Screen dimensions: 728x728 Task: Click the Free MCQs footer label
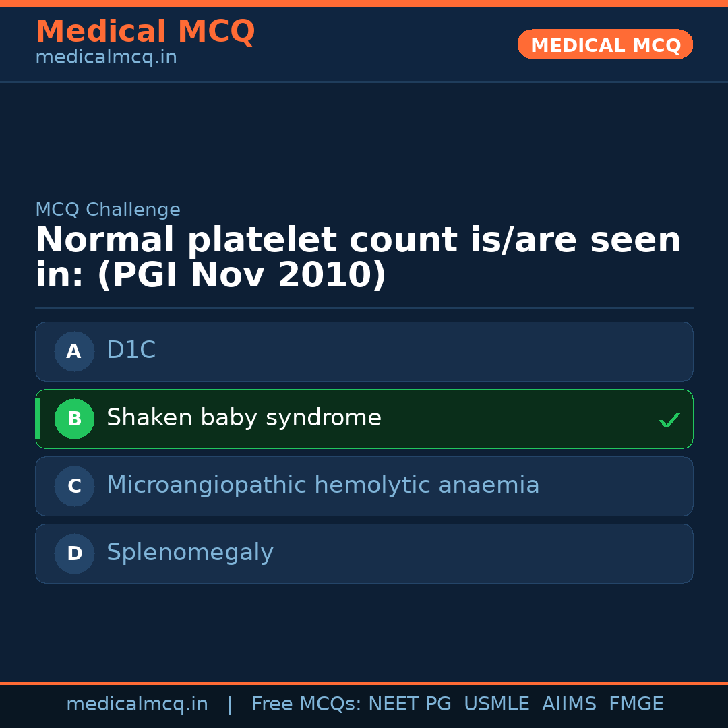coord(306,704)
